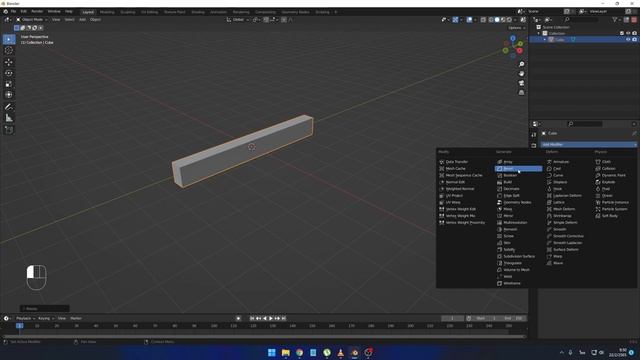
Task: Click the red X axis gizmo ball
Action: point(520,51)
